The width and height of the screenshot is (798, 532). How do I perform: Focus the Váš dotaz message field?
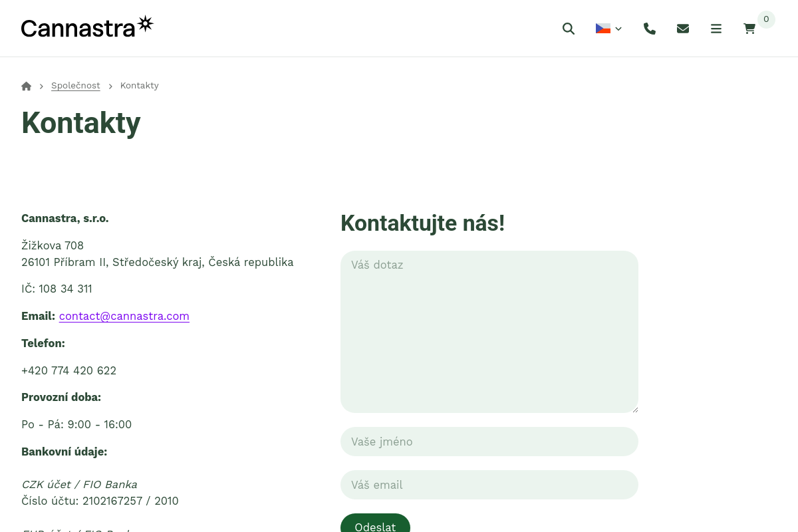click(x=489, y=331)
